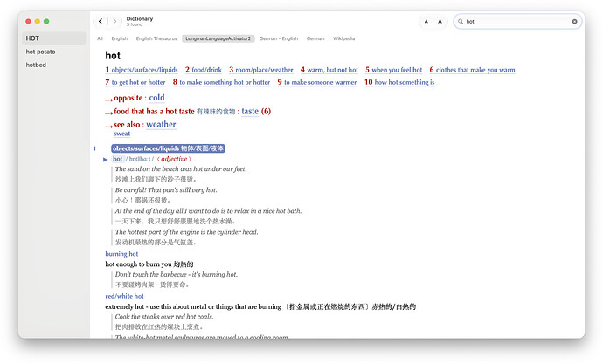Click sentence 'Cook the steaks over red hot coals.'

pos(164,317)
